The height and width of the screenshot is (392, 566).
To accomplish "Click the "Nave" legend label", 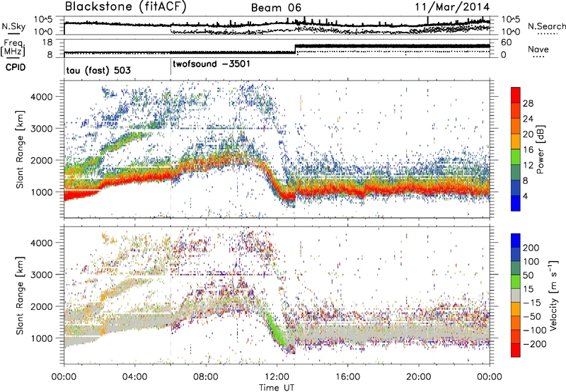I will pos(538,49).
